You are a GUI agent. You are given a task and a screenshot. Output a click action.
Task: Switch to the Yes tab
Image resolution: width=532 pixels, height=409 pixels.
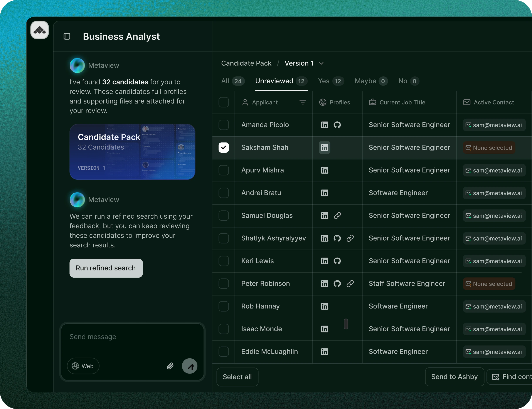[331, 81]
